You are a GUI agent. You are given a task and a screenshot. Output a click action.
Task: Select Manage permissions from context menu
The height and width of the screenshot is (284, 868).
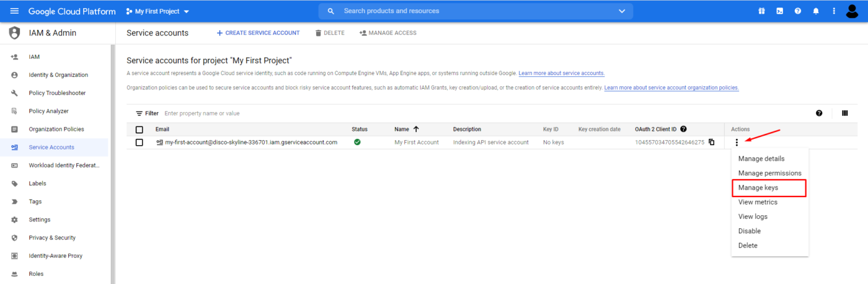(x=770, y=173)
